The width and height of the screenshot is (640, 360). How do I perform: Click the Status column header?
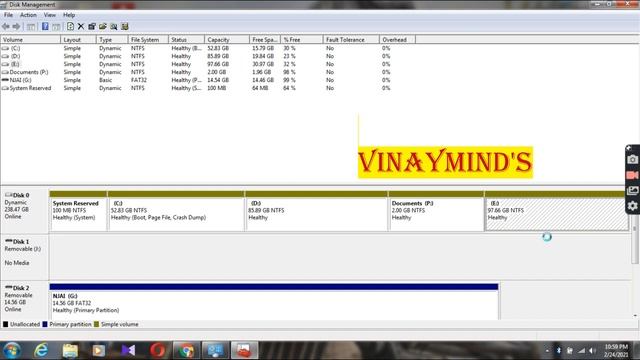186,40
